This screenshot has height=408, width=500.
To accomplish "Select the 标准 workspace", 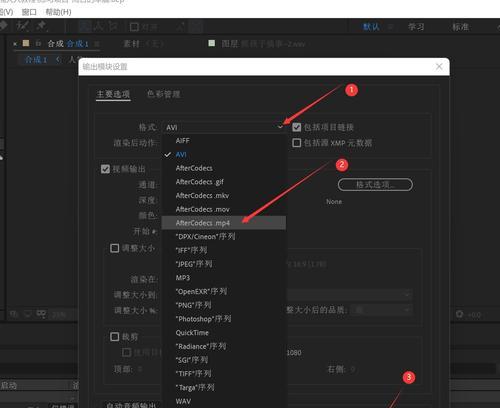I will 461,27.
